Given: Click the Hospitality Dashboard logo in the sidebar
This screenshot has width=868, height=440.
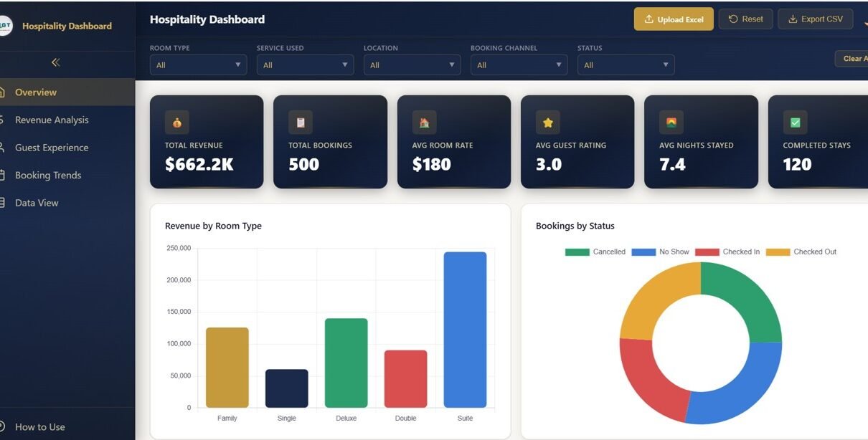Looking at the screenshot, I should (6, 26).
